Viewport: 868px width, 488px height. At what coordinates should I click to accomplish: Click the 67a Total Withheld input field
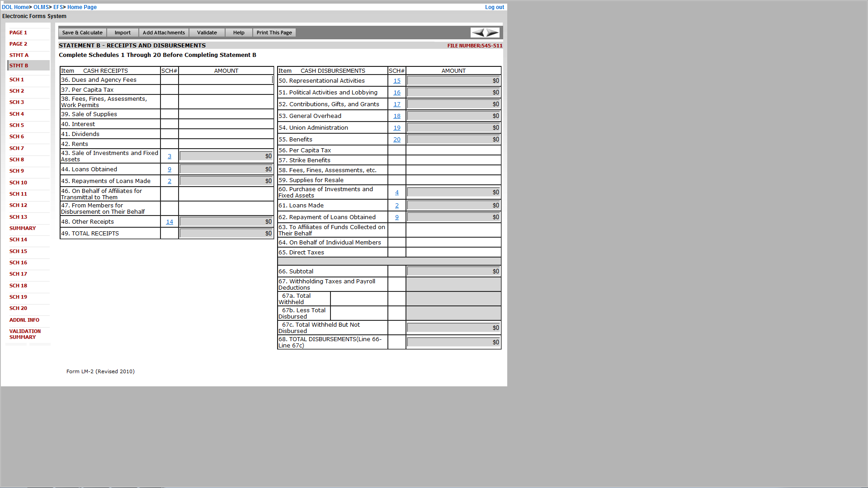(x=359, y=299)
